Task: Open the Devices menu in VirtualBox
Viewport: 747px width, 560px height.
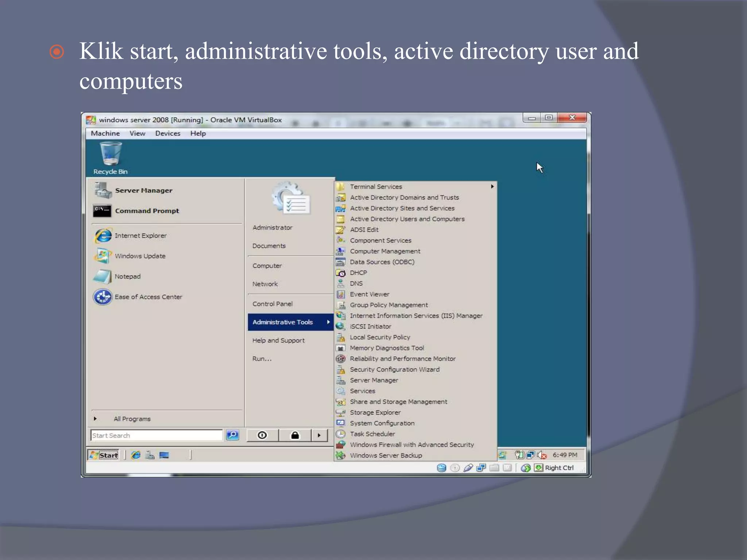Action: pyautogui.click(x=168, y=133)
